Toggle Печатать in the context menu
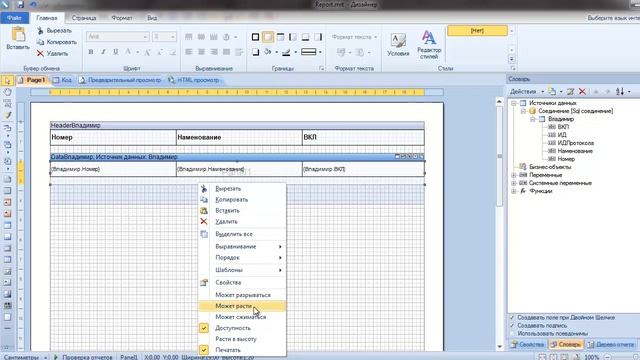 242,350
